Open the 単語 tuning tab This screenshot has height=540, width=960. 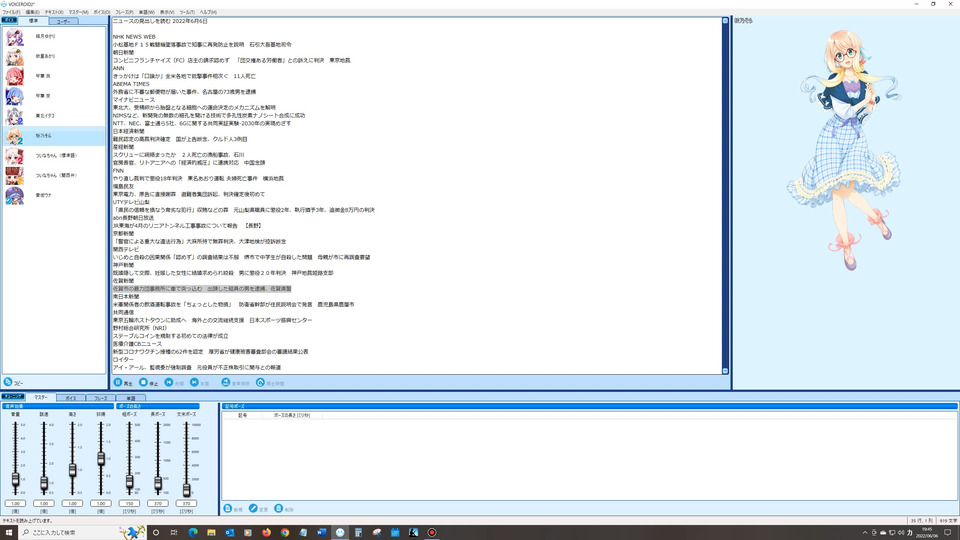[x=130, y=398]
